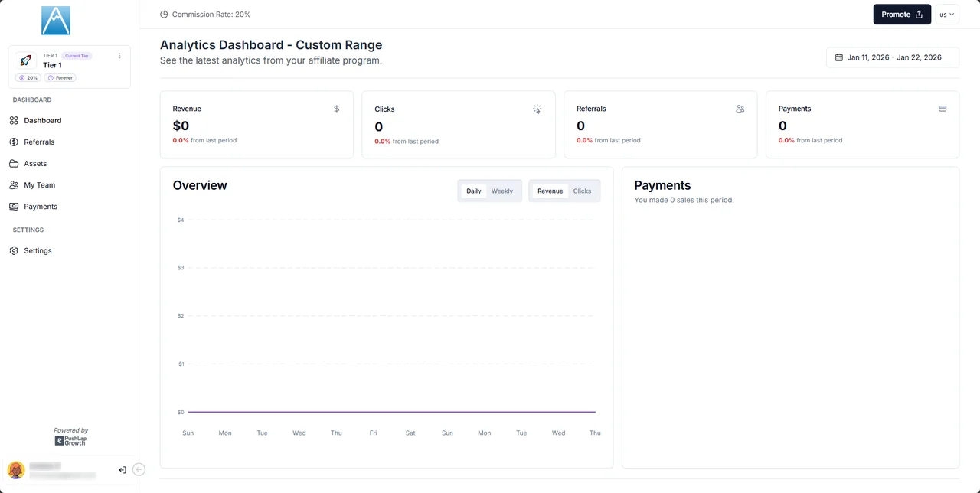Click the Revenue $0 value
The width and height of the screenshot is (980, 493).
(x=181, y=126)
